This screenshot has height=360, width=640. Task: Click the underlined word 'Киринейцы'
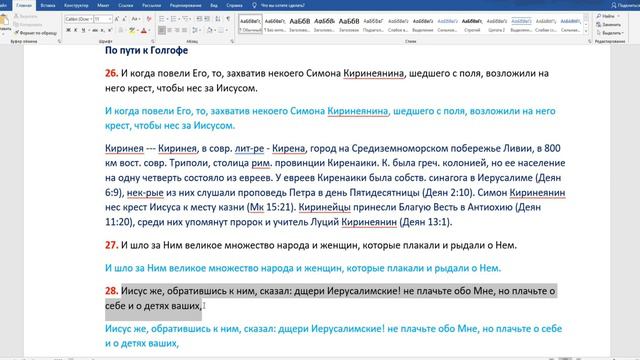coord(324,207)
